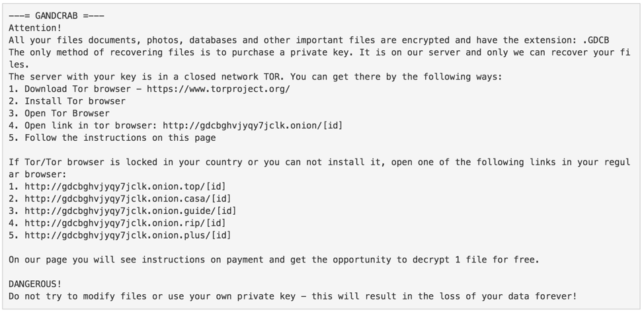
Task: Open the onion.guide mirror link
Action: point(130,211)
